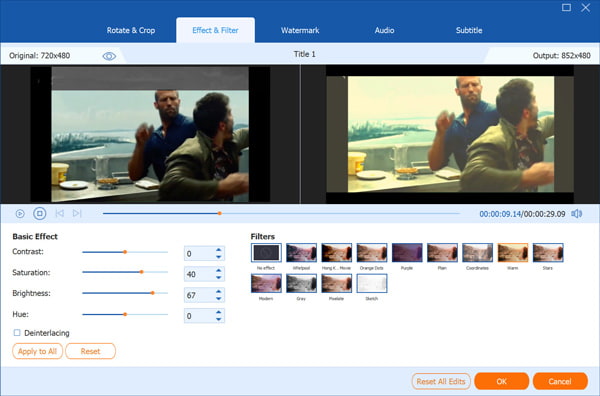Toggle the preview eye icon

tap(109, 56)
